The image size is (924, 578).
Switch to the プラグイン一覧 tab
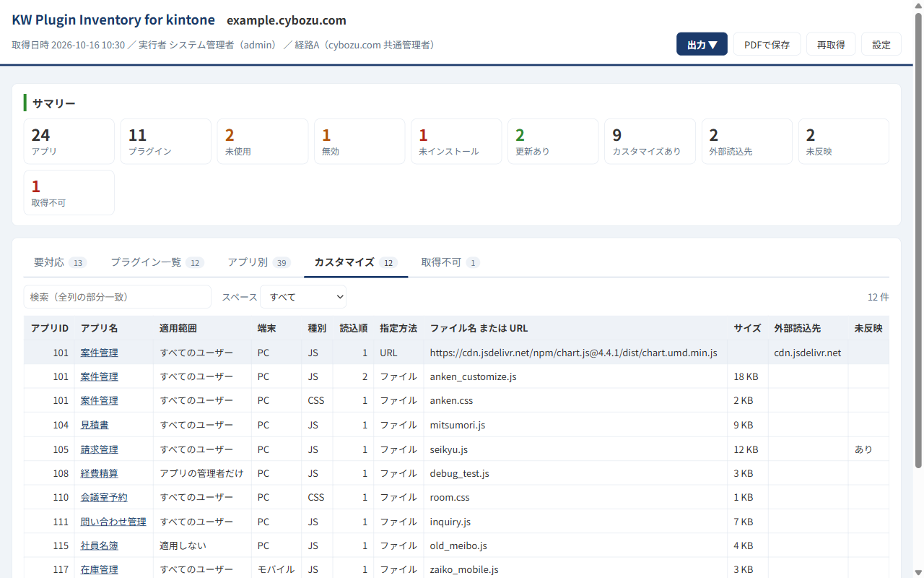(157, 262)
